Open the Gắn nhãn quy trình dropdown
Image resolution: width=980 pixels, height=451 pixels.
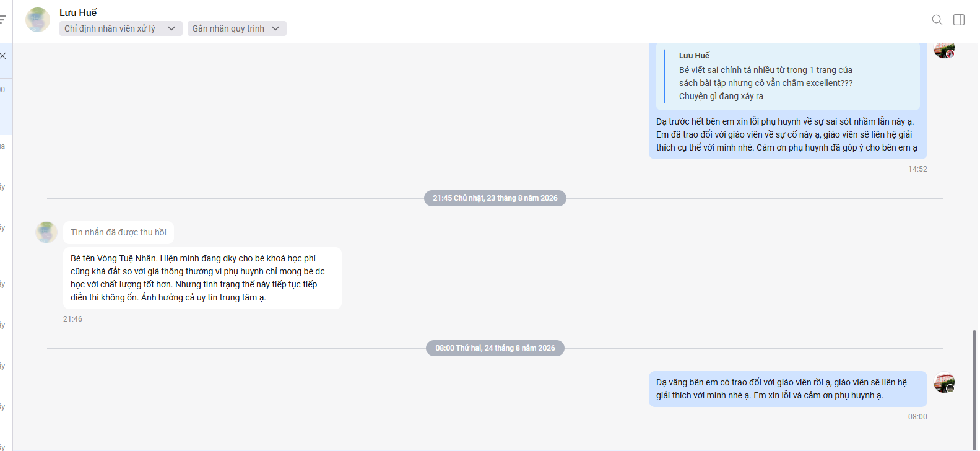point(237,28)
